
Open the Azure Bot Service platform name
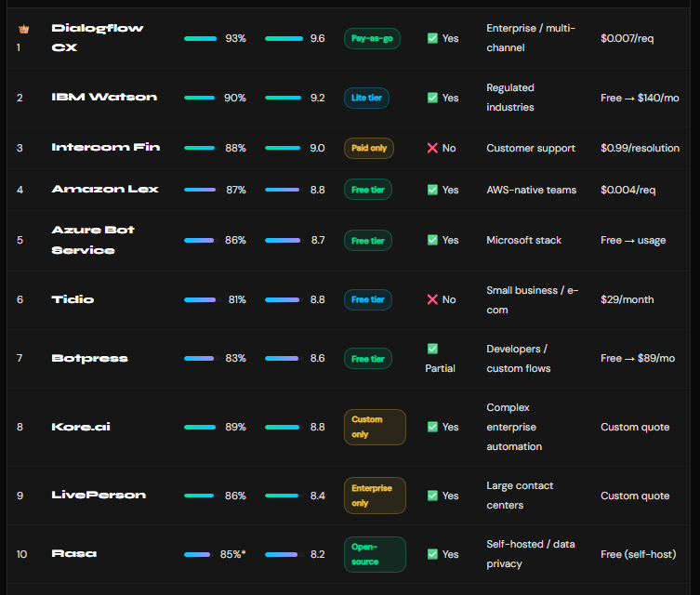click(x=93, y=240)
